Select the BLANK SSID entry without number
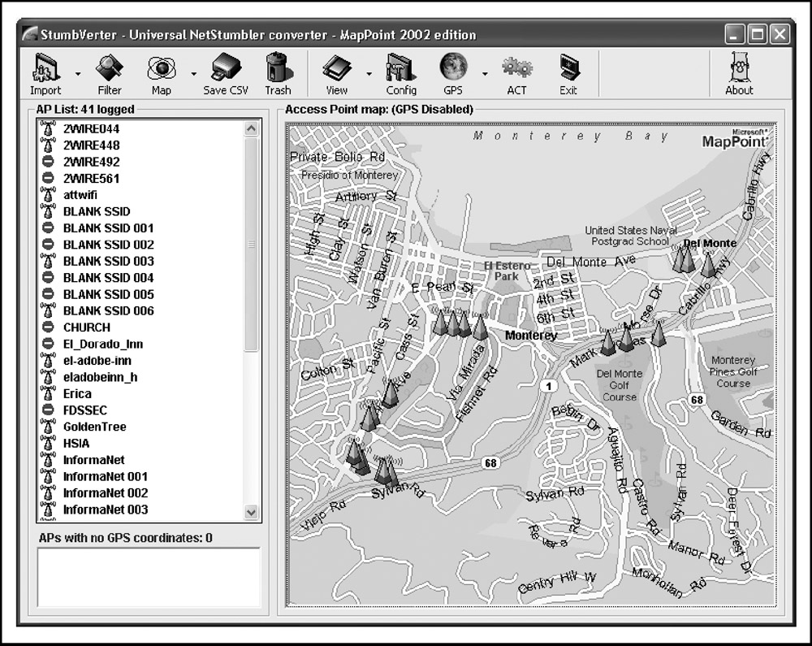The width and height of the screenshot is (812, 646). tap(97, 211)
